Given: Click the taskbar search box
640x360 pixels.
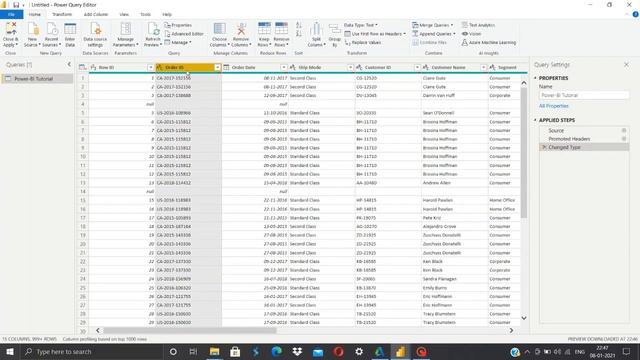Looking at the screenshot, I should (92, 351).
